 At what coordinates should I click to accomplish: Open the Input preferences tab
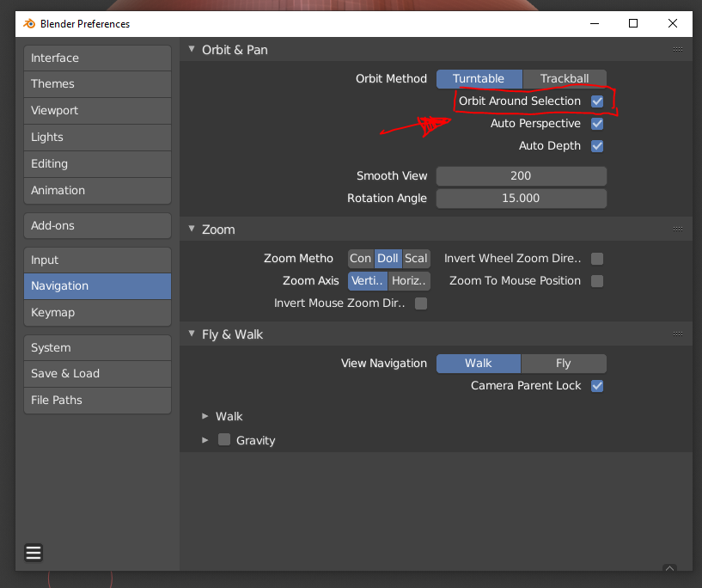(98, 260)
